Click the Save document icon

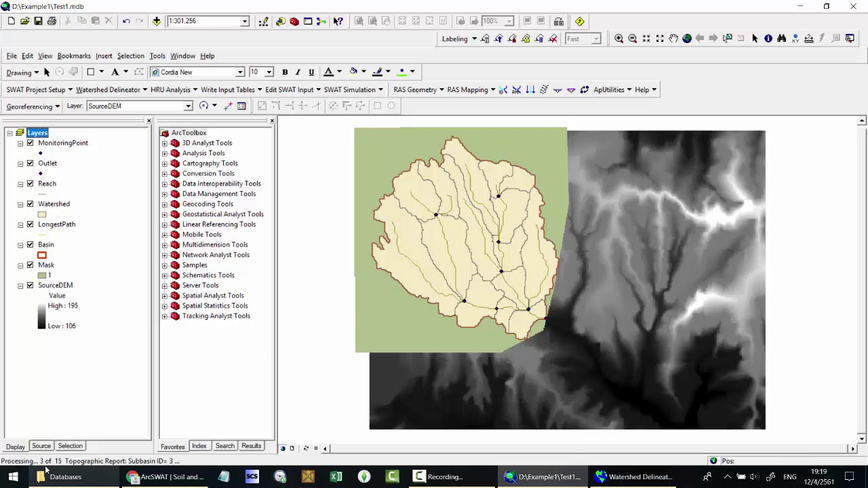pyautogui.click(x=38, y=21)
